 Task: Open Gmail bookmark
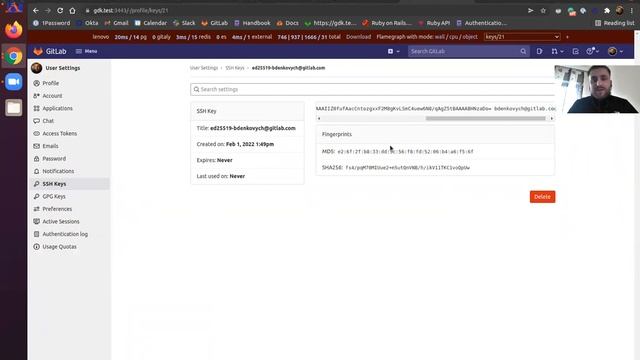(116, 23)
